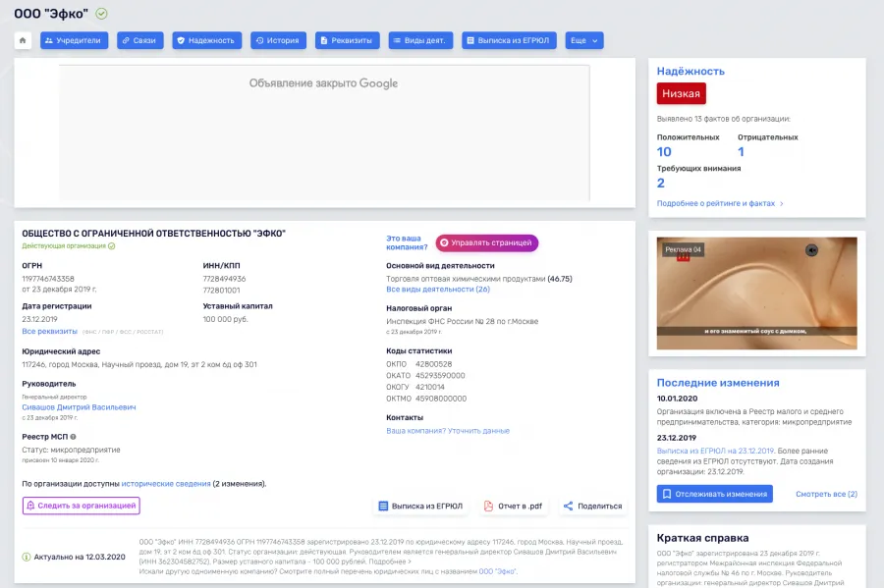Click the Это ваша компания? link

(407, 242)
